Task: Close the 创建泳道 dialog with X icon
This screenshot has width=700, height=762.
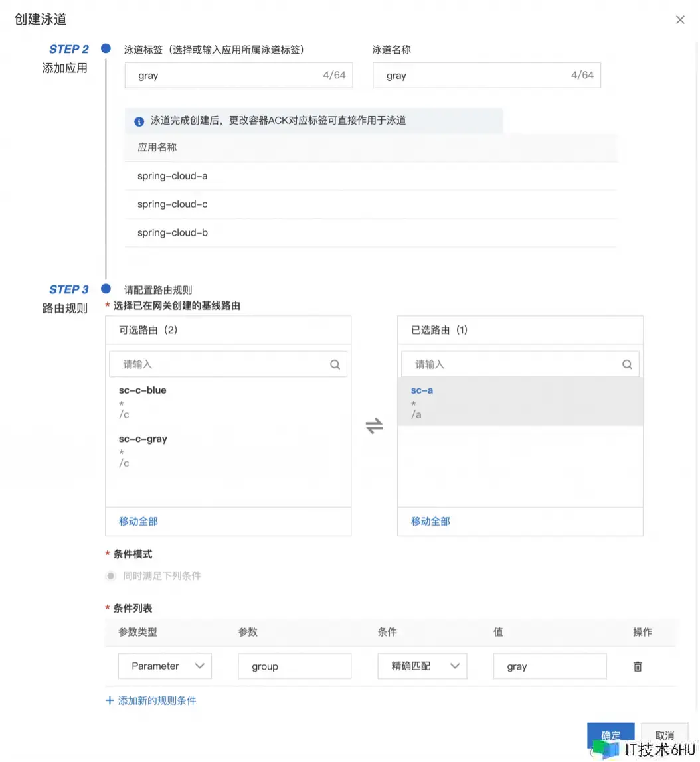Action: coord(680,20)
